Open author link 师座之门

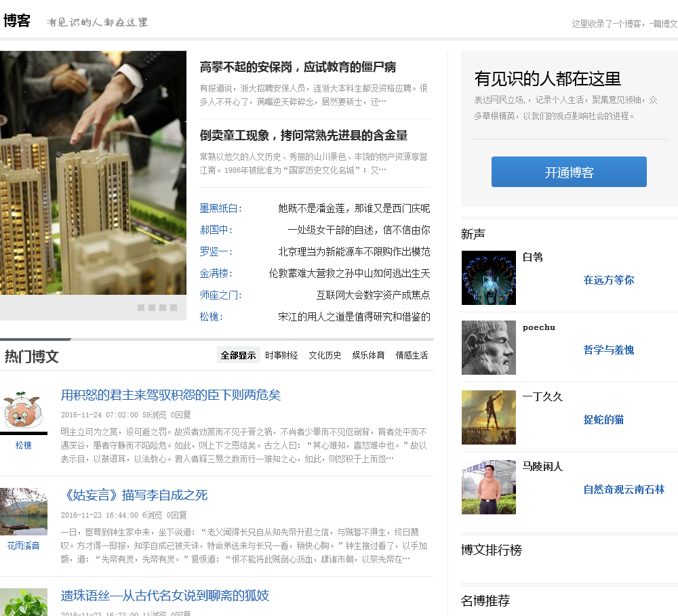tap(220, 295)
